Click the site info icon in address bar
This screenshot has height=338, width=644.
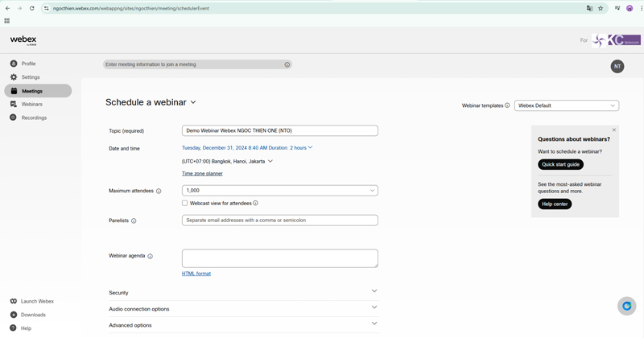click(x=47, y=8)
